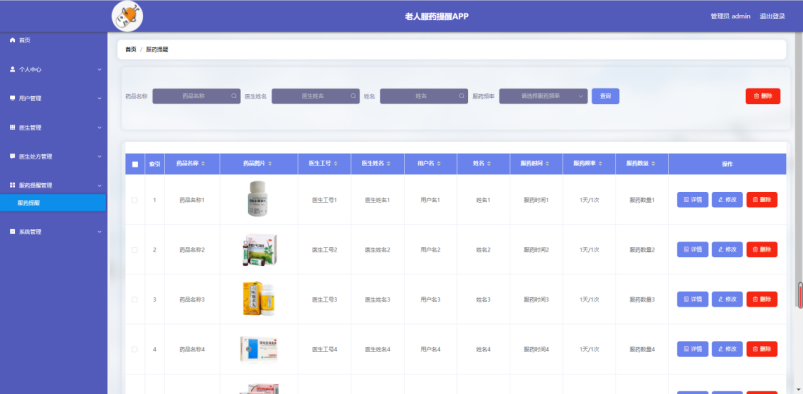The image size is (803, 394).
Task: Sort the table by 医生工号 column
Action: 336,164
